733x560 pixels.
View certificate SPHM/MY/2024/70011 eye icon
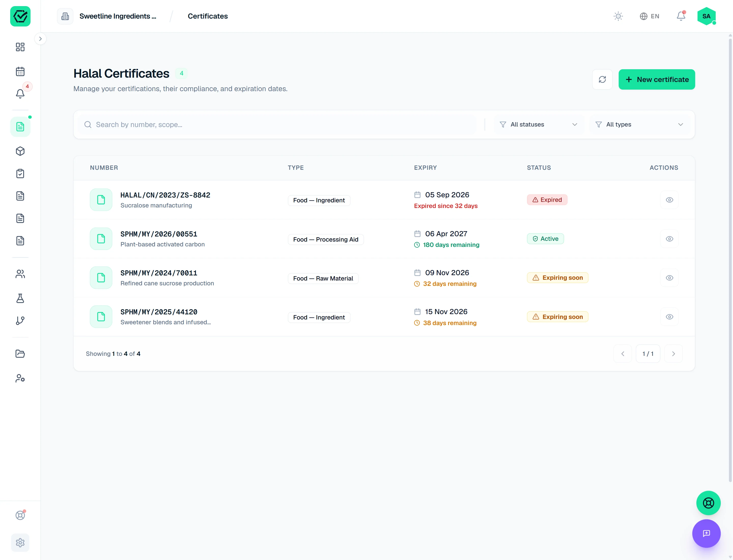coord(669,278)
